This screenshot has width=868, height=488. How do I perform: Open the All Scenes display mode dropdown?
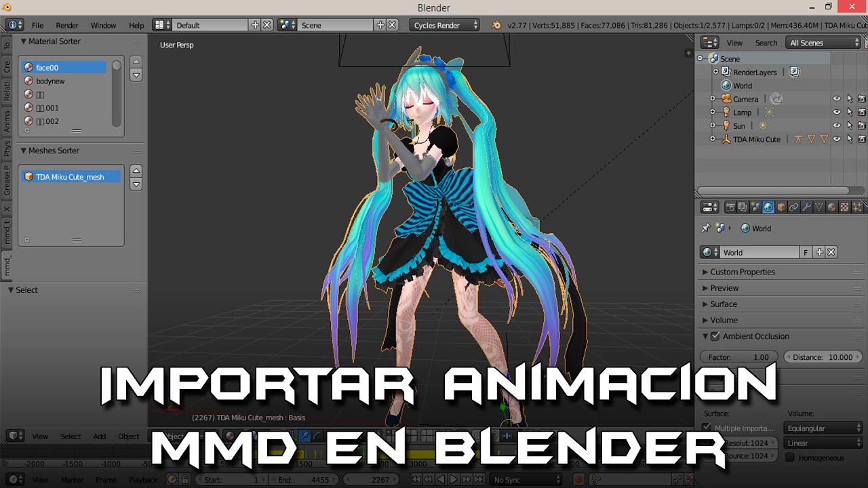[825, 43]
